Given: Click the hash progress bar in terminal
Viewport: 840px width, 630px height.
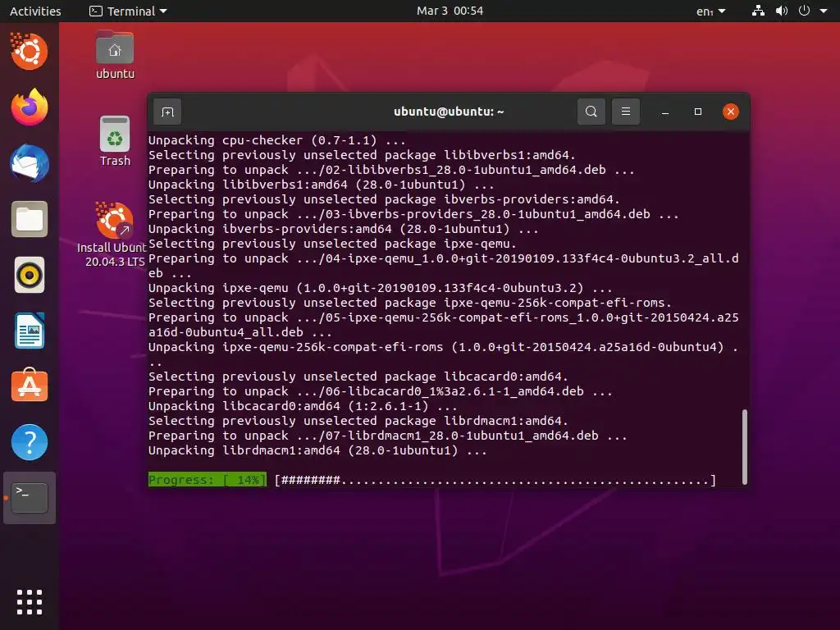Looking at the screenshot, I should coord(495,480).
